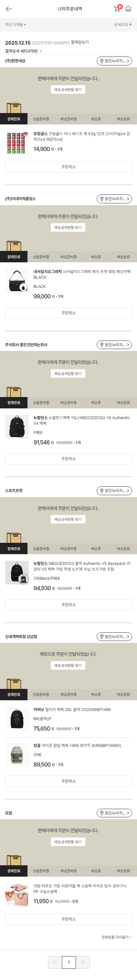
Task: Open the 칸골 아이콘 퀸덤 백팩 product image
Action: (x=17, y=754)
